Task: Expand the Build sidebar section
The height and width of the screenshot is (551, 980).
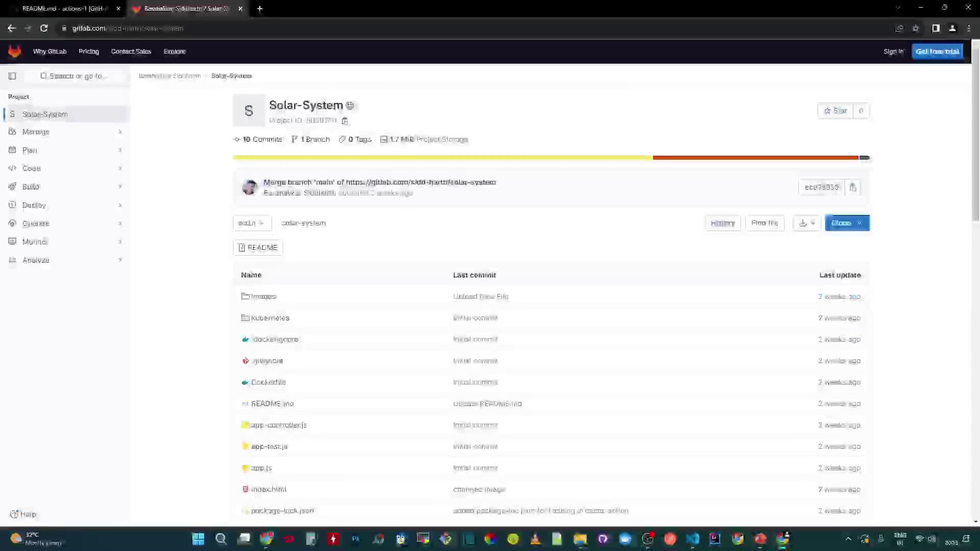Action: 31,187
